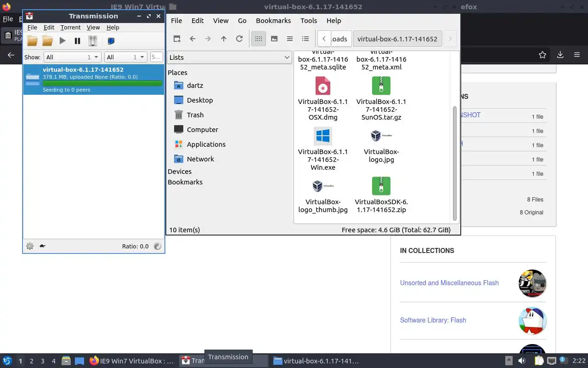Click the Transmission search filter field
The width and height of the screenshot is (588, 368).
click(156, 57)
